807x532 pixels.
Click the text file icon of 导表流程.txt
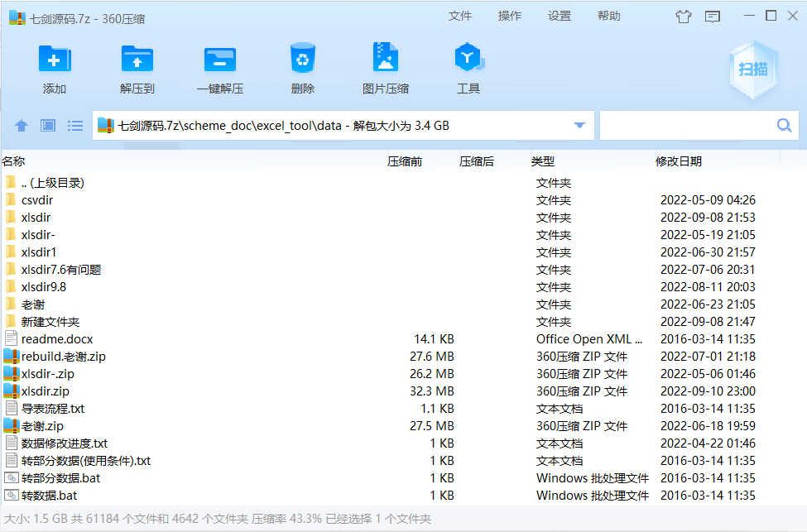click(x=12, y=408)
